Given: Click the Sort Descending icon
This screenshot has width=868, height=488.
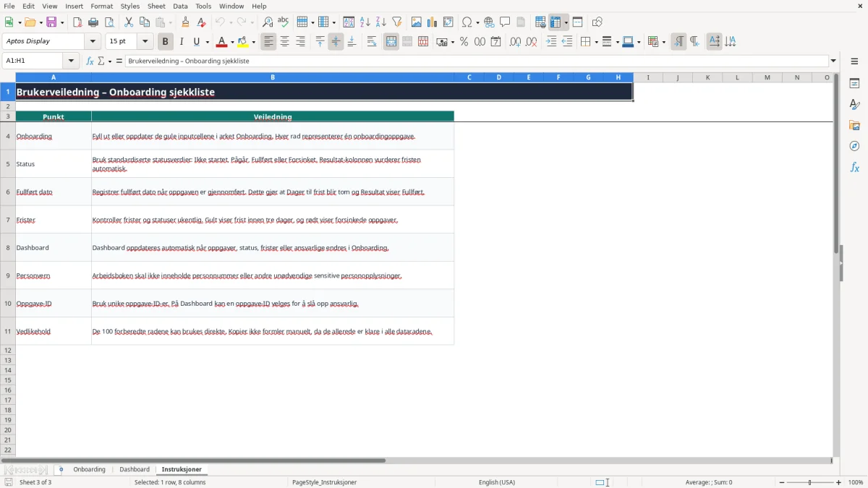Looking at the screenshot, I should pos(381,22).
